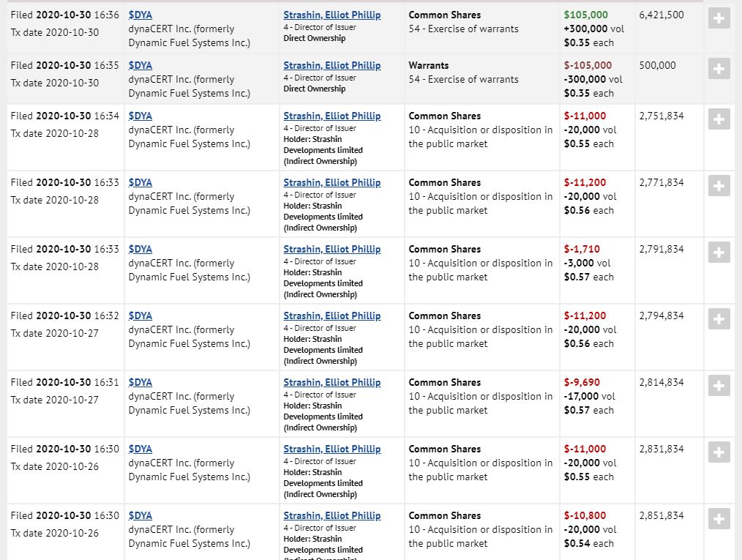
Task: Click Strashin, Elliot Phillip in $-9,690 row
Action: (x=332, y=382)
